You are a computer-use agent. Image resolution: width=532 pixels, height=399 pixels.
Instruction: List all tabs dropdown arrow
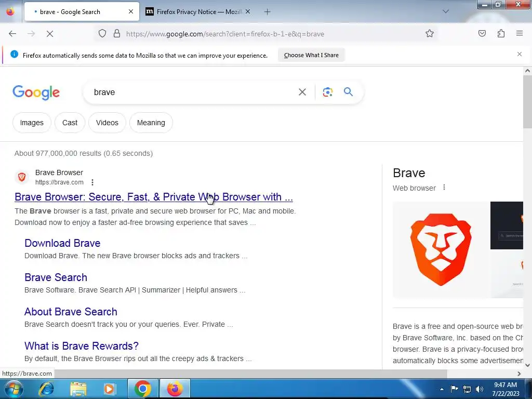(x=446, y=11)
